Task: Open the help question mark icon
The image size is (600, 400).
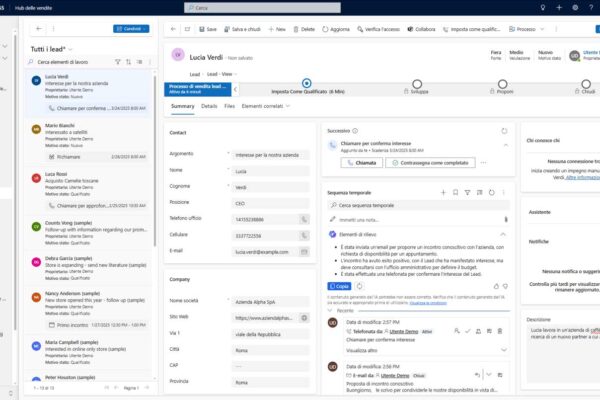Action: coord(591,7)
